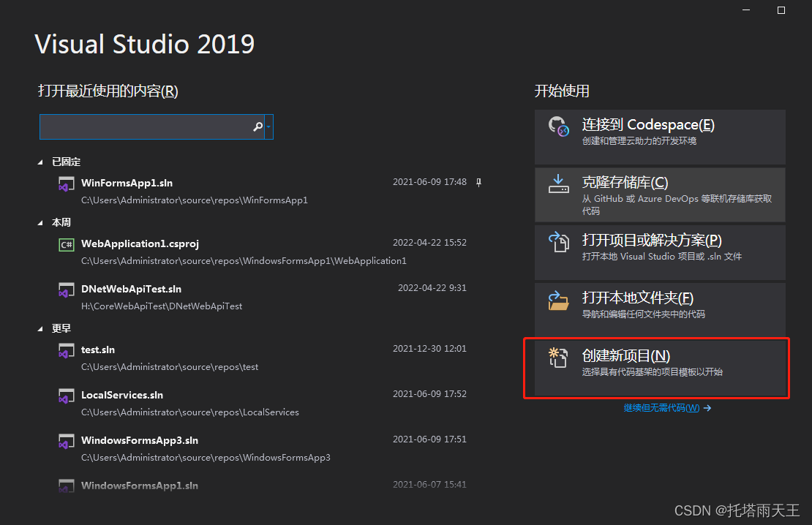Collapse the 更早 older group
Viewport: 812px width, 525px height.
[x=40, y=329]
